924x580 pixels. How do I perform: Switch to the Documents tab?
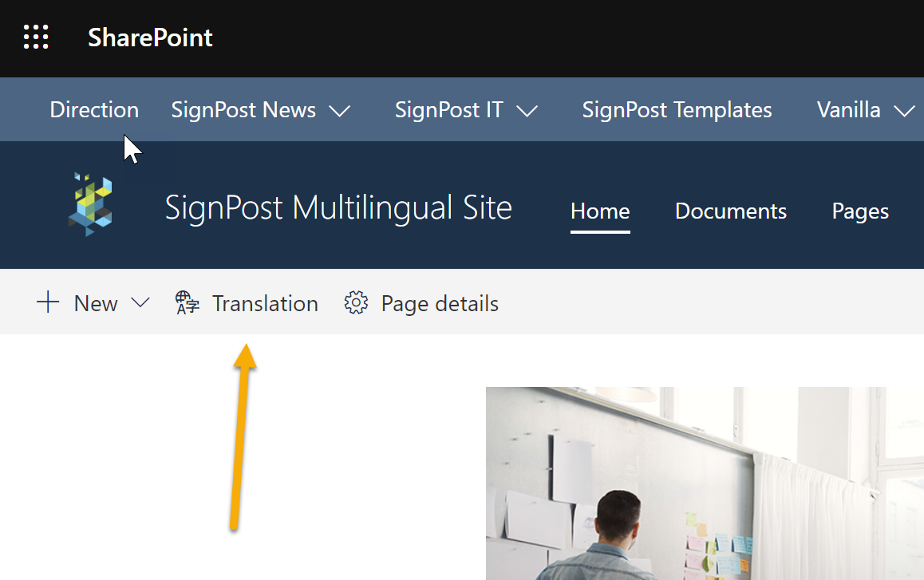pos(730,211)
